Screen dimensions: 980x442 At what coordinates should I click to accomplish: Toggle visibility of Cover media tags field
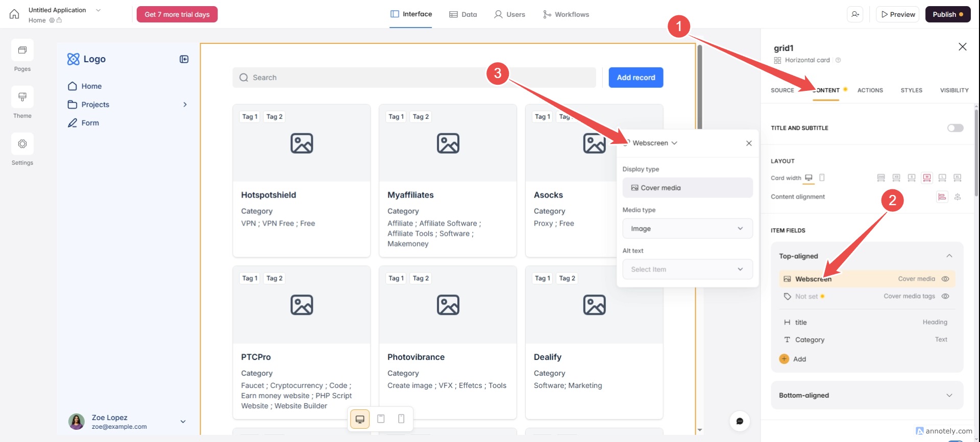pos(945,297)
